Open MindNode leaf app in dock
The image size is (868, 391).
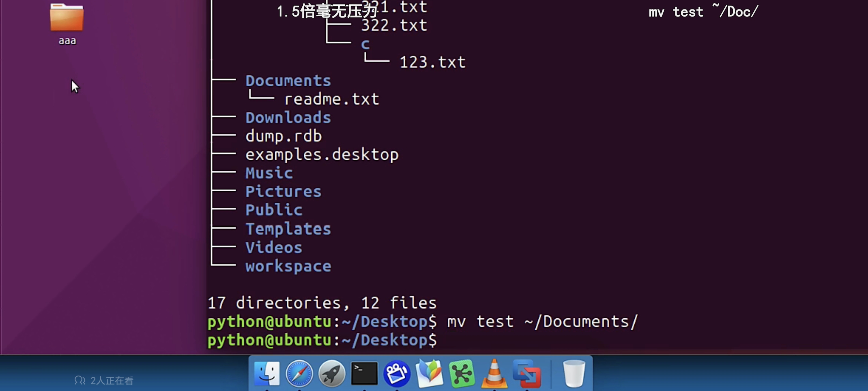(x=429, y=373)
